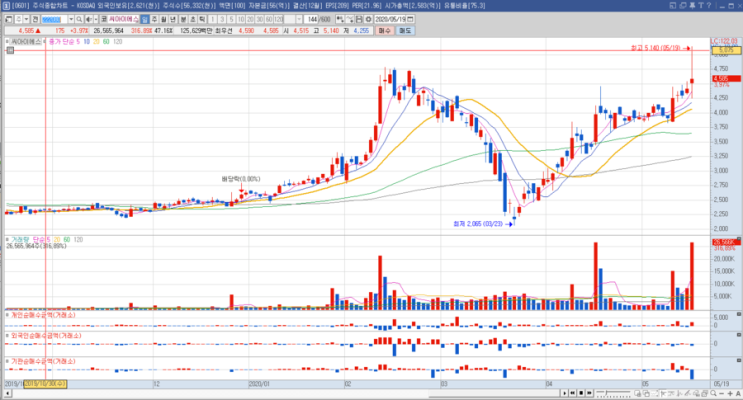This screenshot has width=743, height=400.
Task: Click the horizontal chart scrollbar at bottom
Action: point(284,393)
